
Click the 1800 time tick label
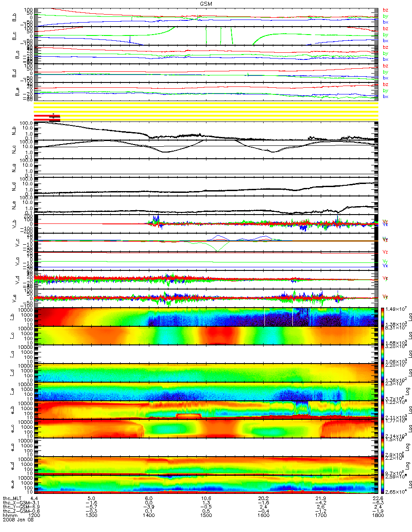click(x=378, y=516)
